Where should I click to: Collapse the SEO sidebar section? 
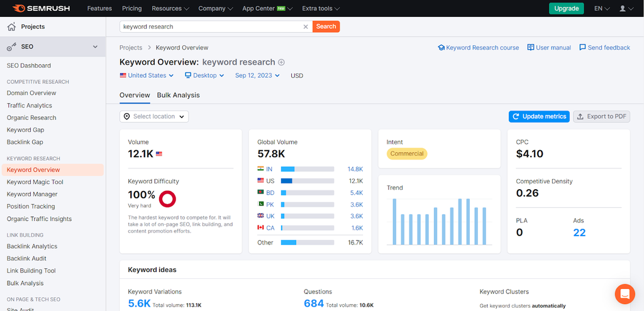point(95,47)
